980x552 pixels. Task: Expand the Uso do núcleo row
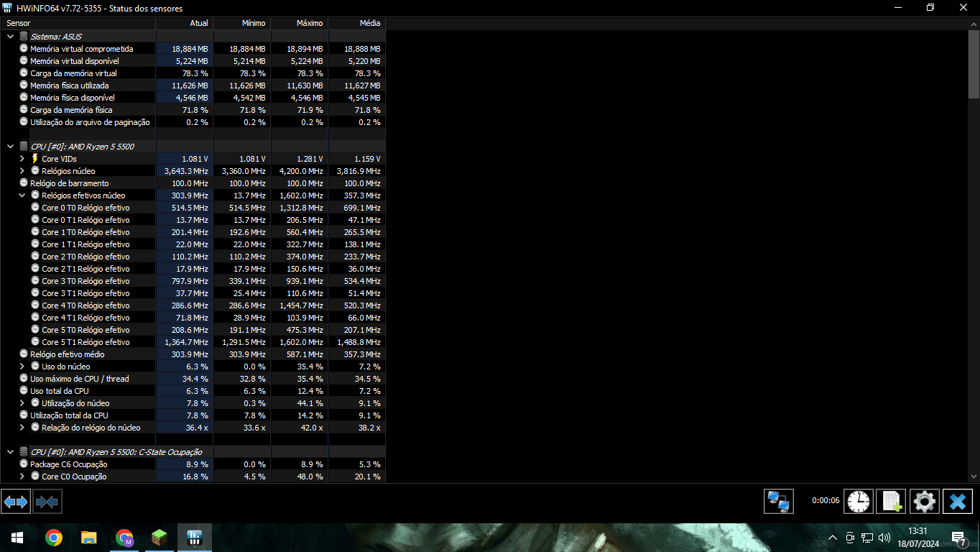(x=22, y=367)
